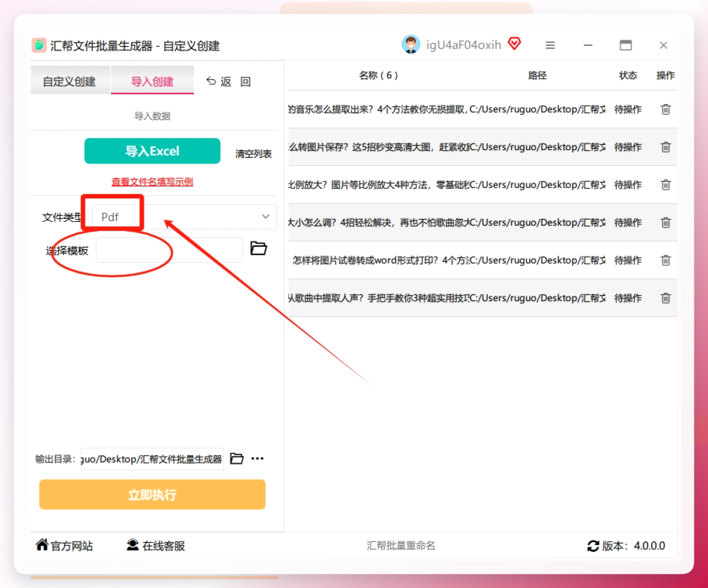This screenshot has width=708, height=588.
Task: Delete the row about 图片试卷转成word
Action: [x=666, y=260]
